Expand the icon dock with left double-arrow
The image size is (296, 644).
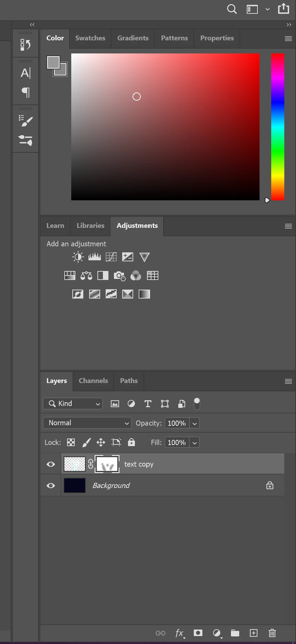(32, 25)
